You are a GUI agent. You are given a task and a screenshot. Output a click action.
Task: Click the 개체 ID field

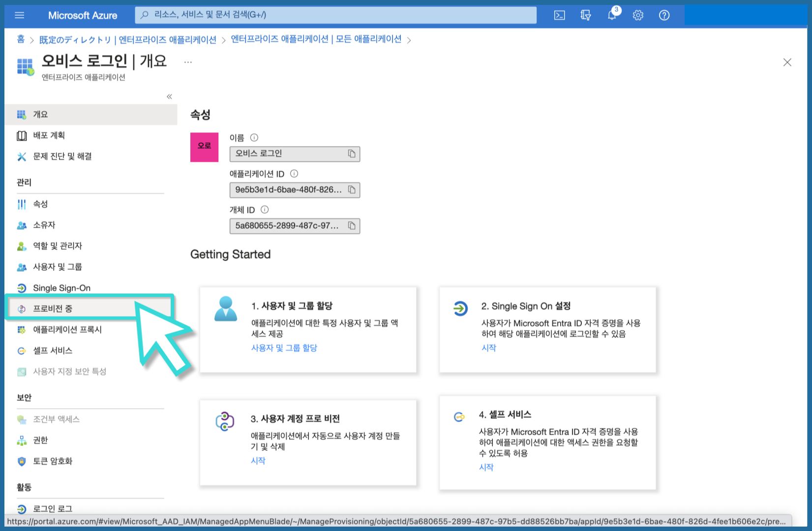click(295, 226)
